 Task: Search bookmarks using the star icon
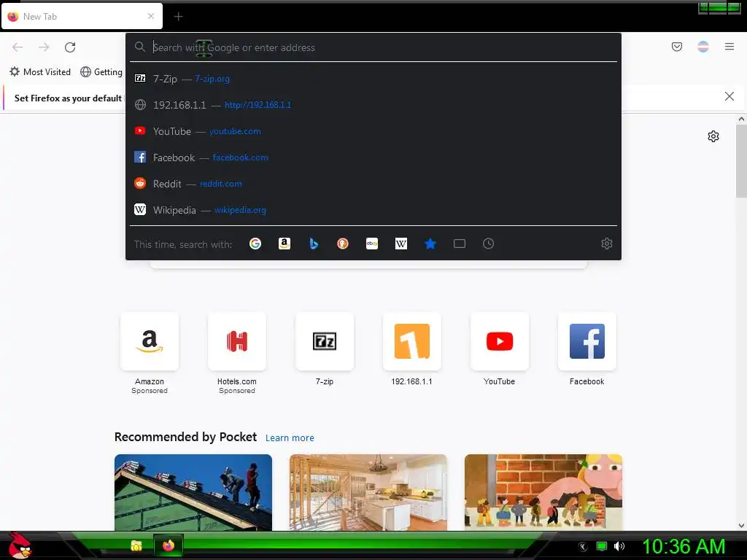[x=430, y=244]
